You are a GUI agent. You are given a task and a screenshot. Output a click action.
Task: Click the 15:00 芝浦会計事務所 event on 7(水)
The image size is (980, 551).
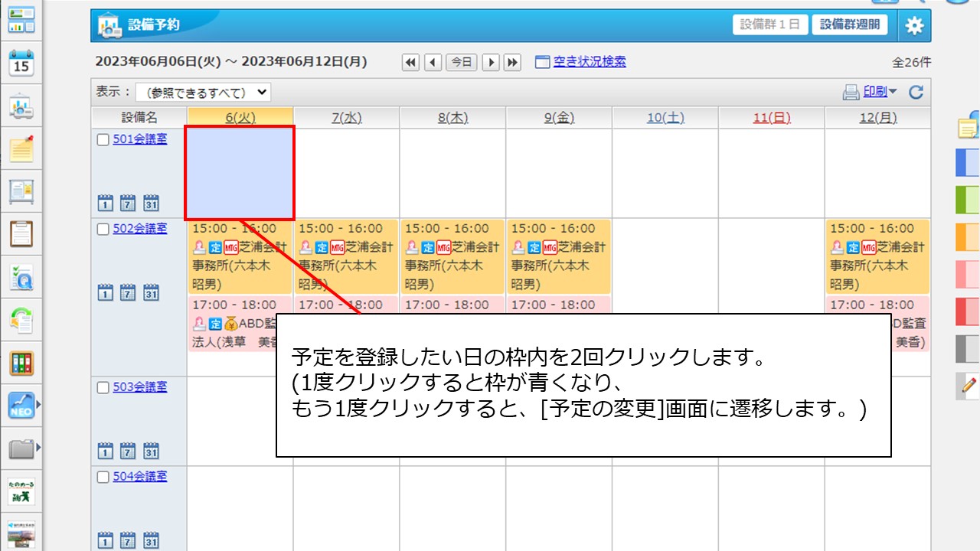click(346, 256)
